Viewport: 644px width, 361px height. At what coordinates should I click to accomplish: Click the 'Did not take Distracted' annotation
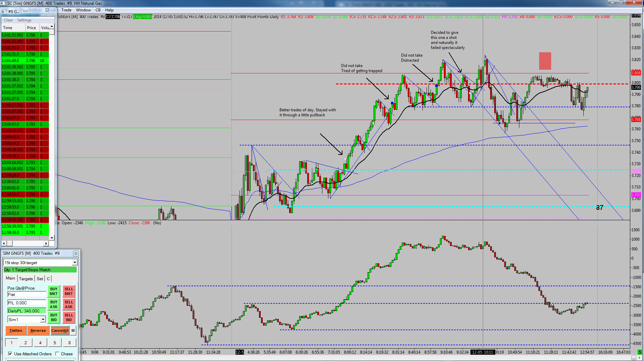pos(412,58)
